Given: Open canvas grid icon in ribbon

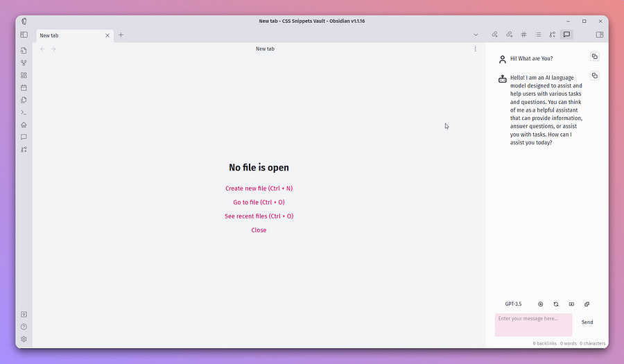Looking at the screenshot, I should tap(24, 75).
